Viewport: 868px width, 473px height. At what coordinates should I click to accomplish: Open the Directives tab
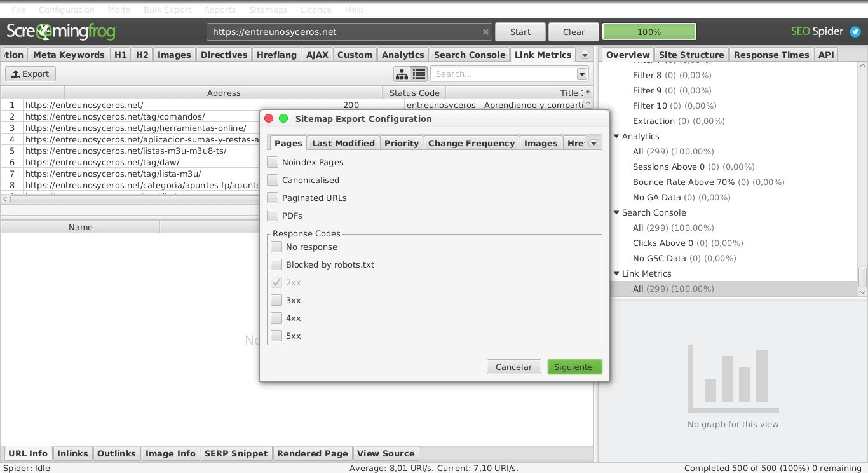(224, 55)
